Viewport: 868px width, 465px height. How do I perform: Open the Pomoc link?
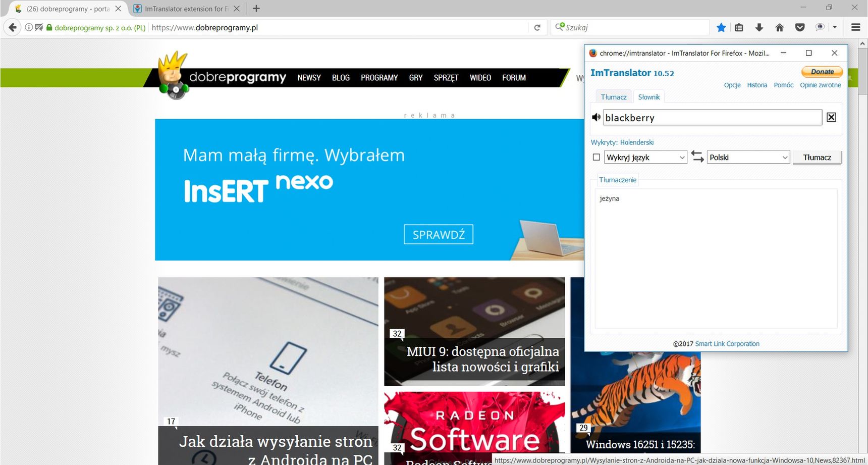point(783,85)
